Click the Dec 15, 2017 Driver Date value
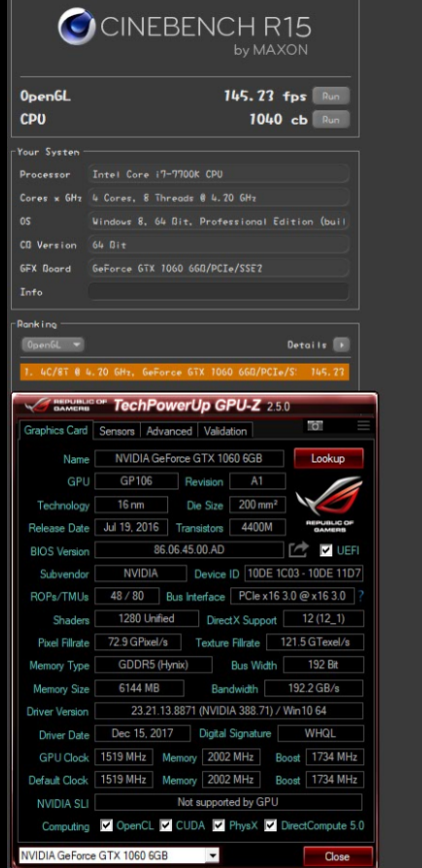422x868 pixels. coord(142,733)
